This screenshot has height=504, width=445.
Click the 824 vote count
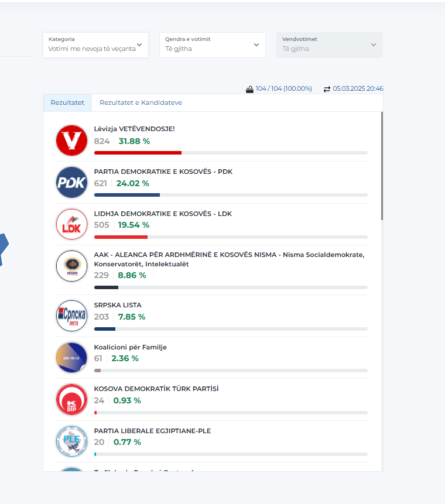(x=102, y=141)
